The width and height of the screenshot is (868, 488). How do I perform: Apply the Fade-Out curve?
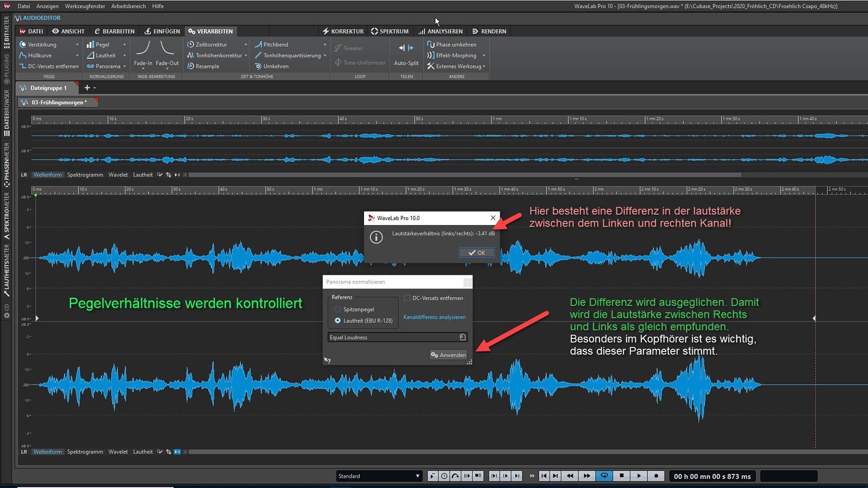pos(167,53)
